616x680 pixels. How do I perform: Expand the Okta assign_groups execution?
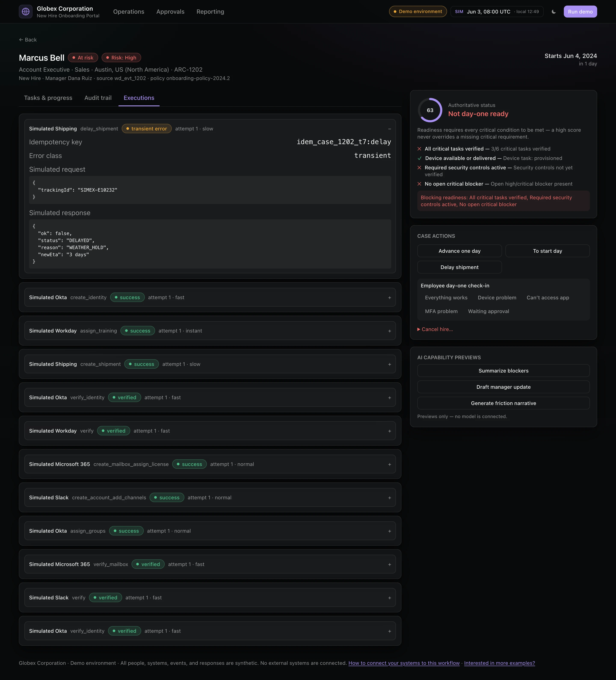[210, 531]
